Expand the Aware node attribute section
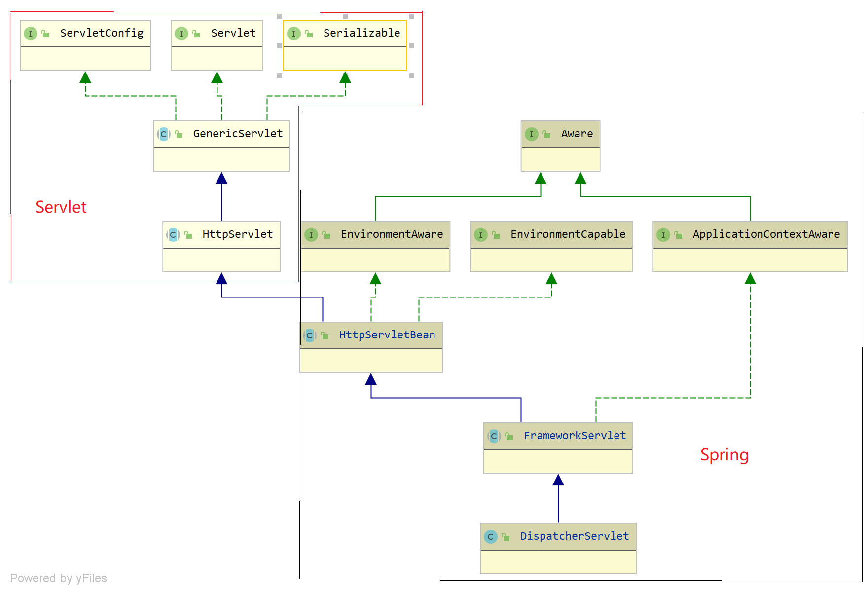Image resolution: width=868 pixels, height=594 pixels. tap(560, 159)
